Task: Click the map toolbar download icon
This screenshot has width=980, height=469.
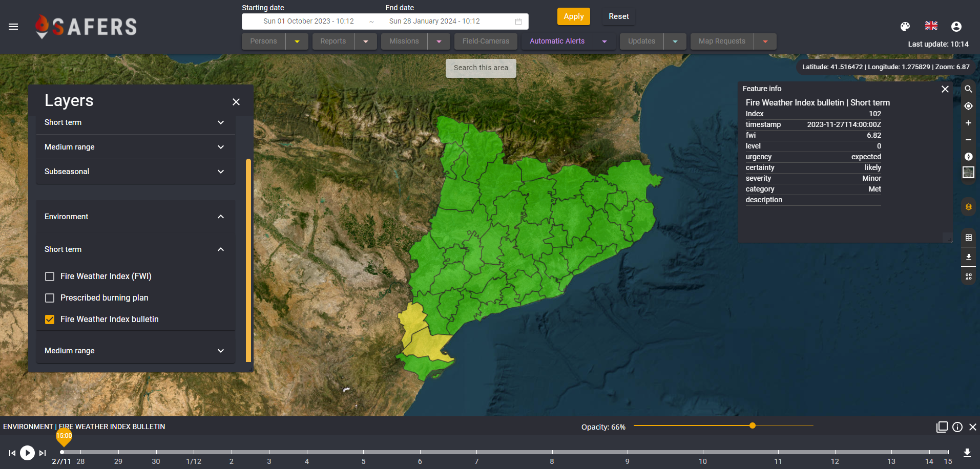Action: pos(968,257)
